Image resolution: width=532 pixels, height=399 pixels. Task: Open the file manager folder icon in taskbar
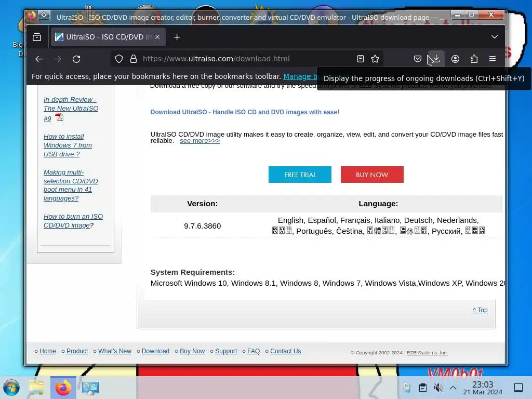click(36, 388)
